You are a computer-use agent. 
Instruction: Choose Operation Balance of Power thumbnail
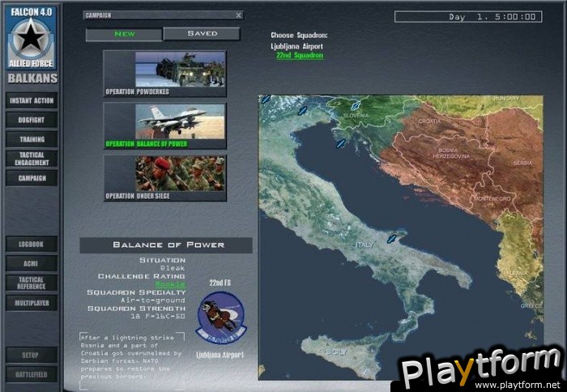[x=165, y=126]
